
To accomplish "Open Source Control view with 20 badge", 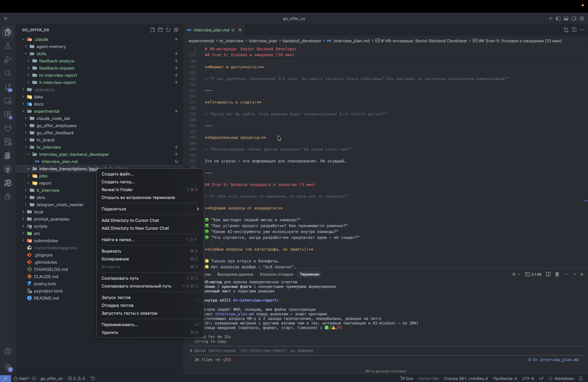I will click(8, 87).
